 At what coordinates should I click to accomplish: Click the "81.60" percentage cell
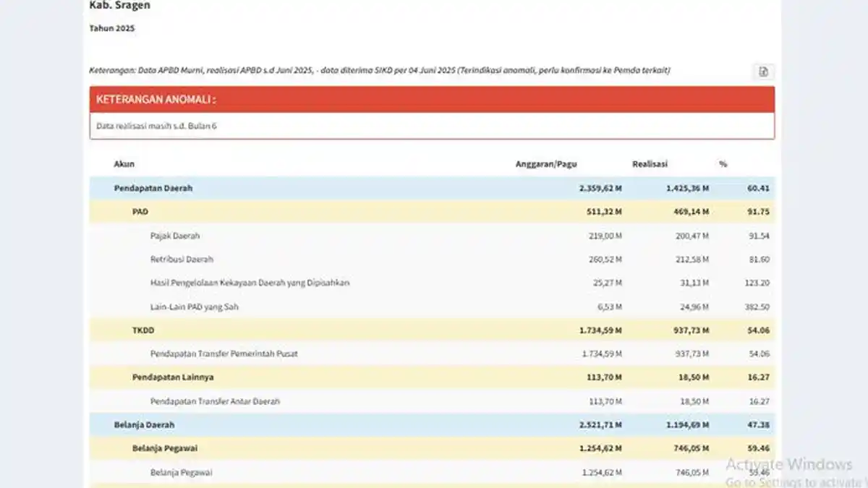tap(759, 259)
